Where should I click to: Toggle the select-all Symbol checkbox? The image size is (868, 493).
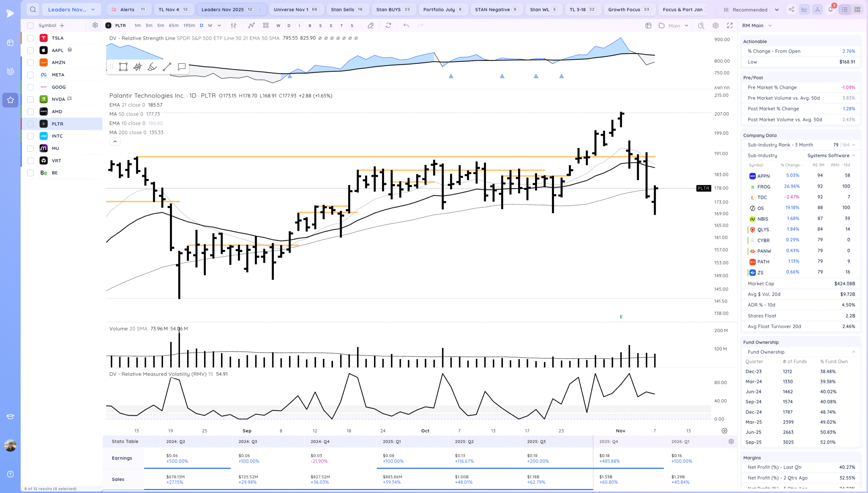(x=31, y=25)
